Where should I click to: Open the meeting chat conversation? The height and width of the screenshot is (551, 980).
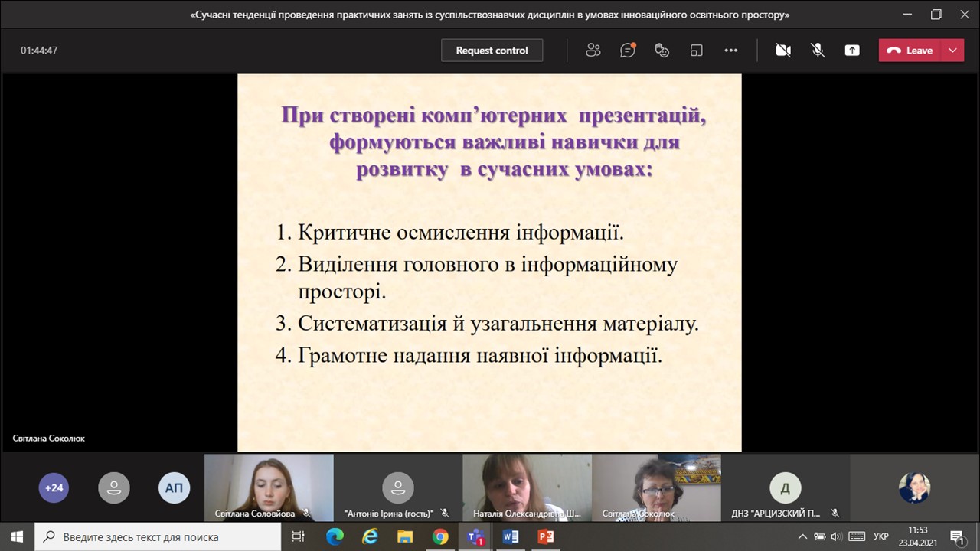coord(628,51)
